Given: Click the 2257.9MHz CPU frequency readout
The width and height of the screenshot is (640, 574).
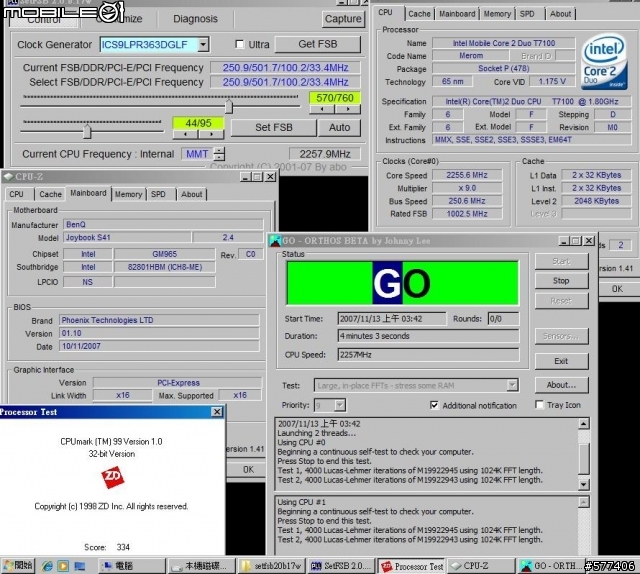Looking at the screenshot, I should point(324,154).
